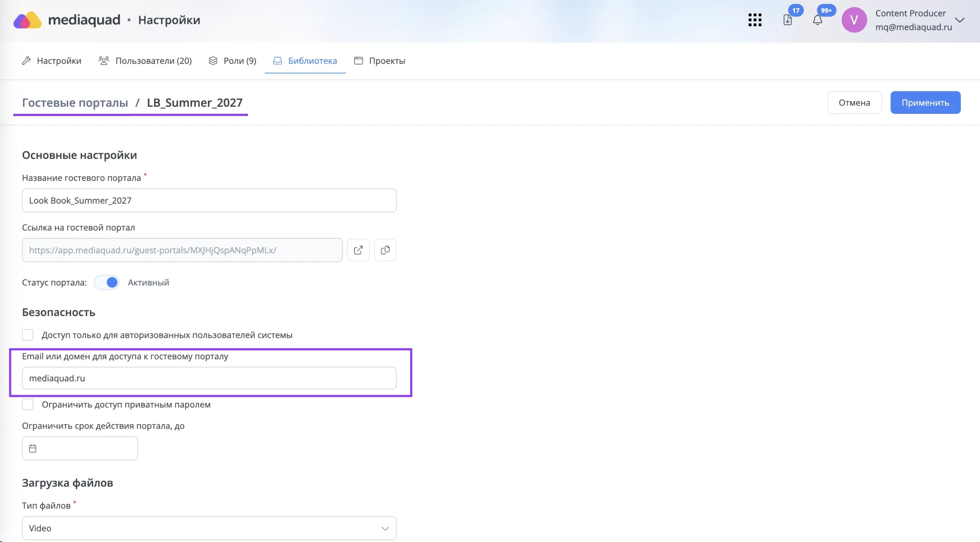Copy the guest portal link
Viewport: 980px width, 542px height.
tap(385, 250)
